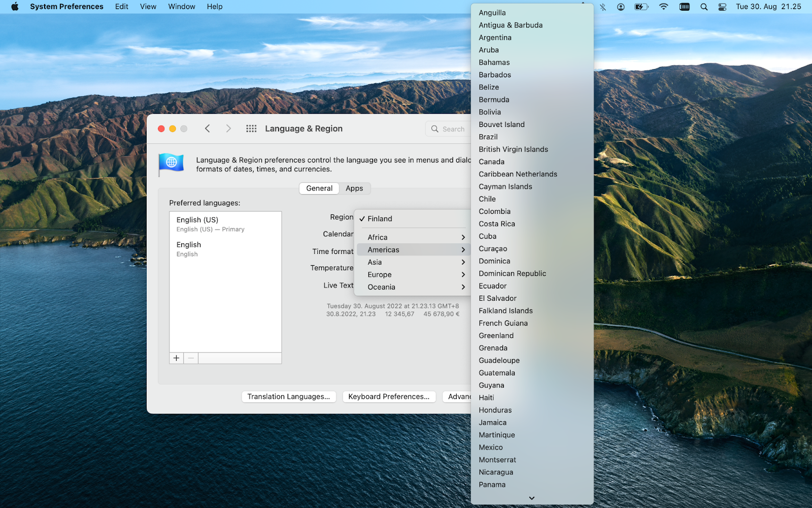Open Spotlight search from the menu bar
Viewport: 812px width, 508px height.
click(x=703, y=7)
